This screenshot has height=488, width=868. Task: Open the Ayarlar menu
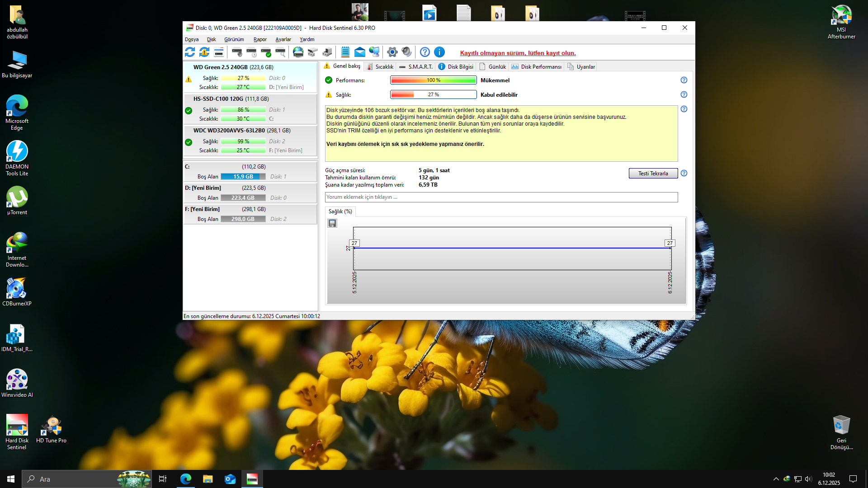283,39
